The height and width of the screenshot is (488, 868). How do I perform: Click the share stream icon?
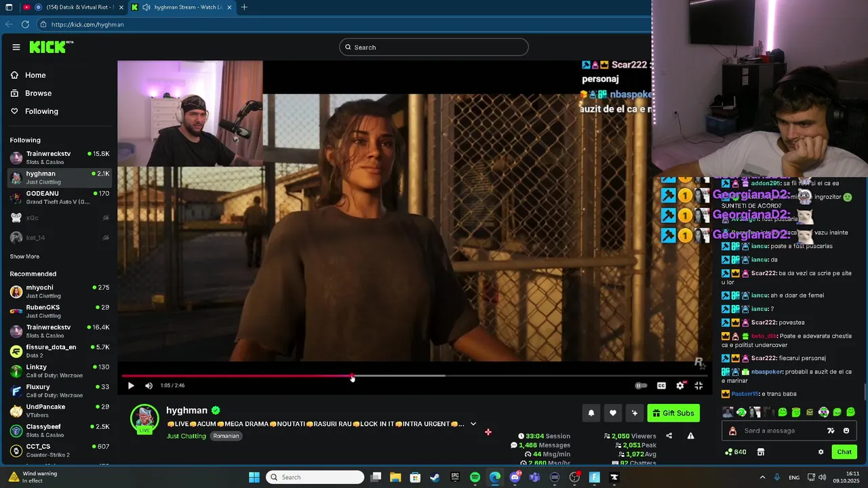pos(669,436)
